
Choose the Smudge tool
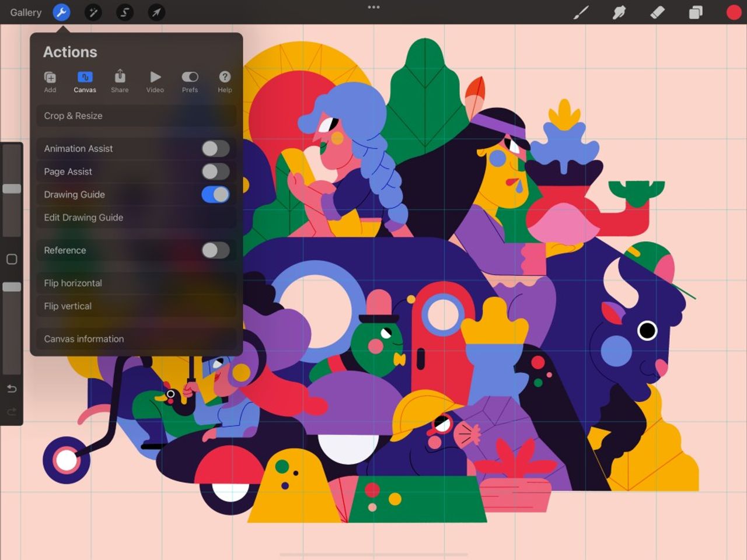[619, 12]
